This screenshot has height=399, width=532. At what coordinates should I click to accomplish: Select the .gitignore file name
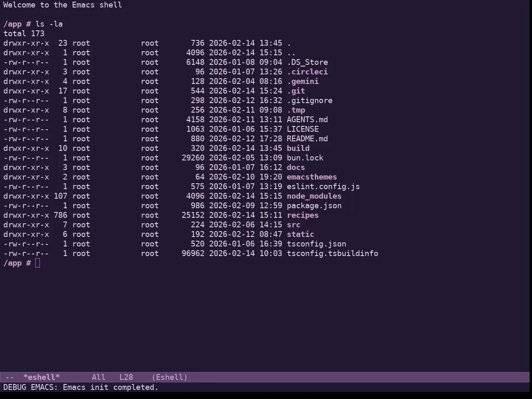coord(310,101)
